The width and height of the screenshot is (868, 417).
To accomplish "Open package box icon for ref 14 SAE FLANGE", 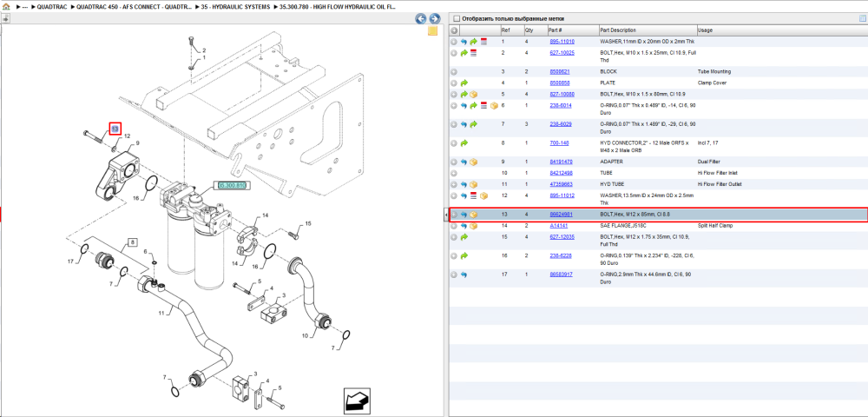I will (x=474, y=226).
